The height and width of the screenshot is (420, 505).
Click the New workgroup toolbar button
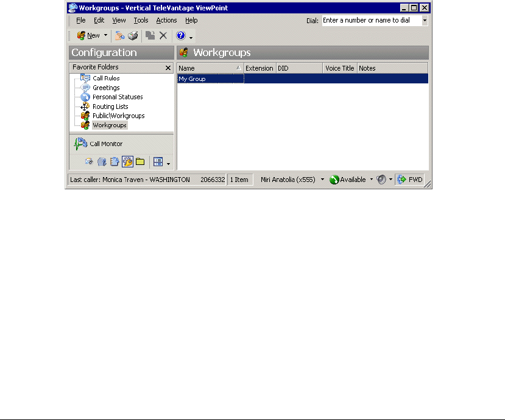(x=88, y=35)
